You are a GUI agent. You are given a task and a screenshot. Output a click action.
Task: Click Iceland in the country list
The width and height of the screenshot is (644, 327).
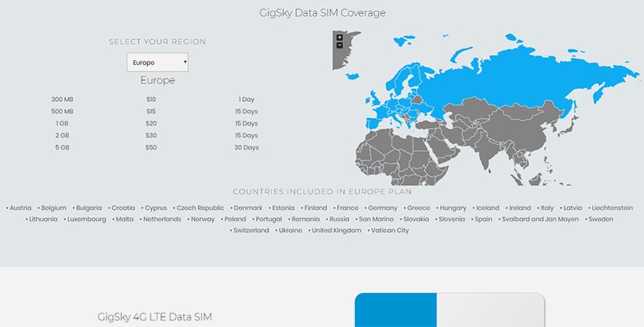click(488, 208)
